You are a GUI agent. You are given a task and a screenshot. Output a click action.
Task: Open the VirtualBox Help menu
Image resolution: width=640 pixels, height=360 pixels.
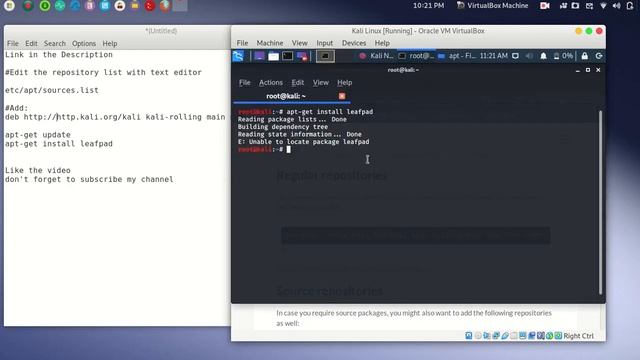click(x=382, y=43)
